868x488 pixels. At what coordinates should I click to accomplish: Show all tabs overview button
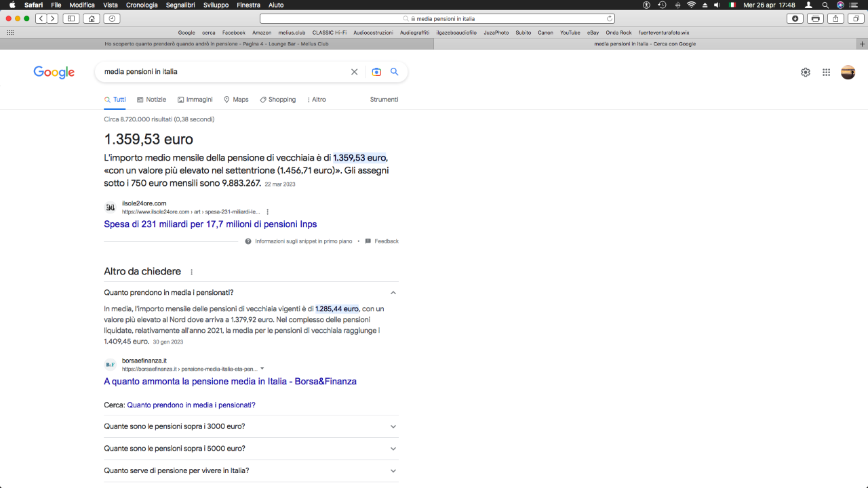(856, 18)
